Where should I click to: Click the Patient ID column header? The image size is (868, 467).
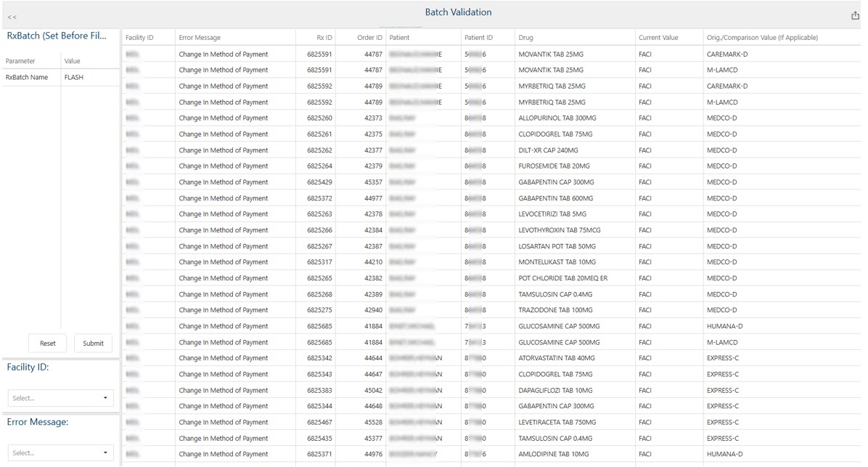coord(478,38)
